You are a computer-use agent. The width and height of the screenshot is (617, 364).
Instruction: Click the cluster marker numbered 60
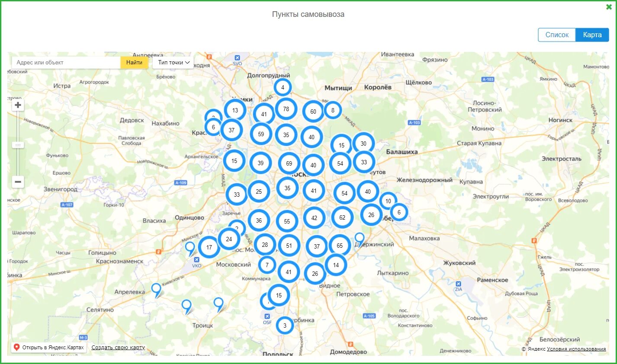point(313,112)
